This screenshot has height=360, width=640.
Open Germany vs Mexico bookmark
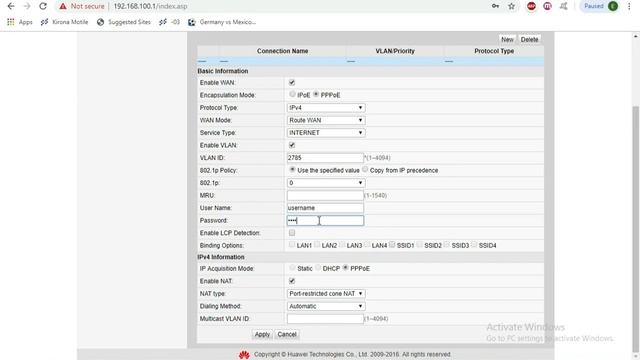pos(222,22)
